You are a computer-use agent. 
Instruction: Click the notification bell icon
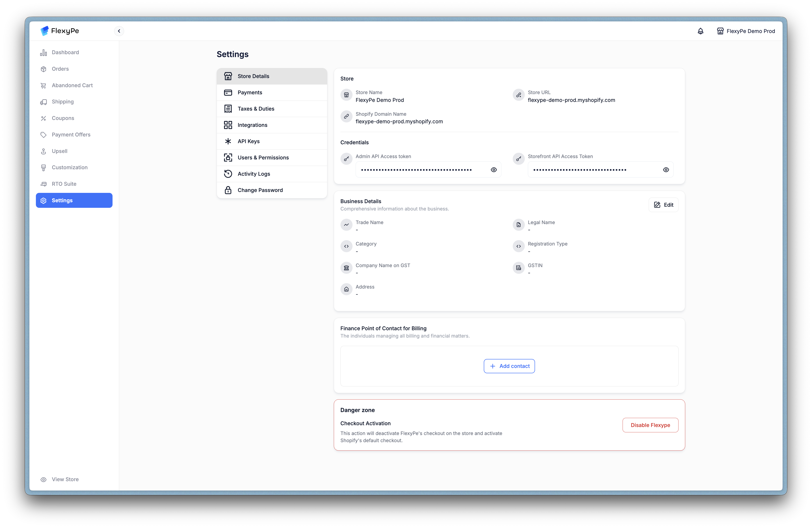[x=700, y=31]
